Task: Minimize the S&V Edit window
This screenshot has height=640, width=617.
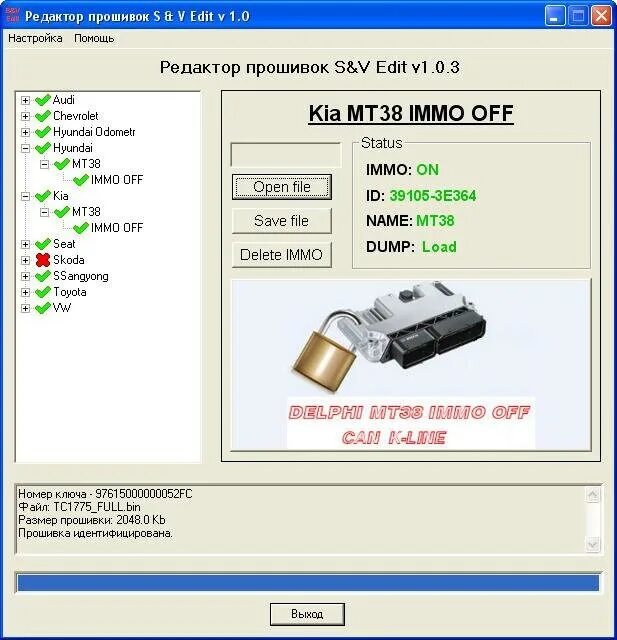Action: tap(555, 16)
